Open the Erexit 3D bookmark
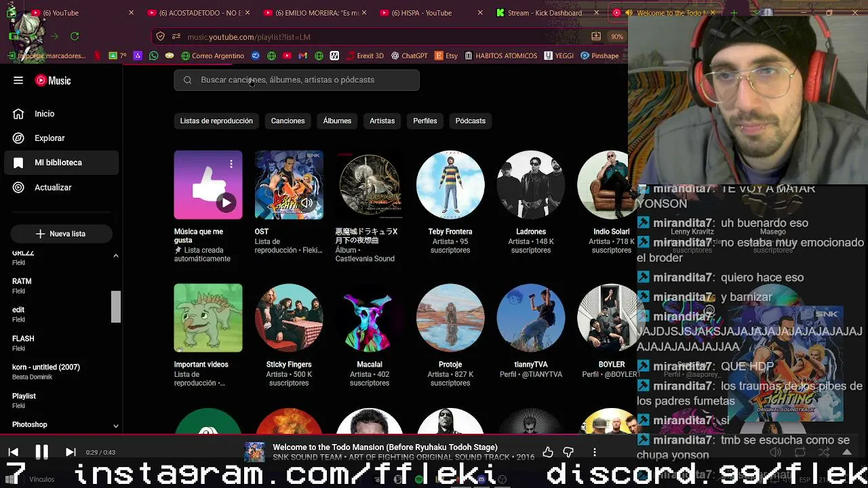Viewport: 868px width, 488px height. (365, 56)
